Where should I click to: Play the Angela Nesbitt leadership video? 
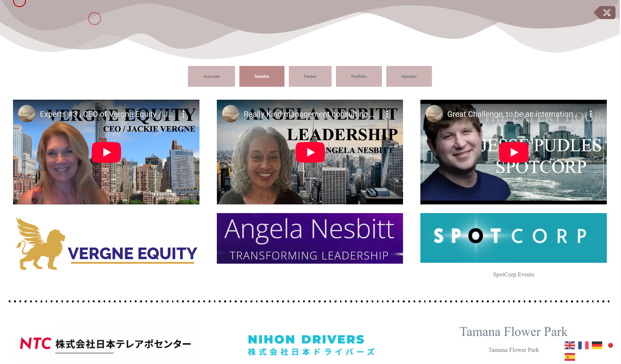pos(310,152)
